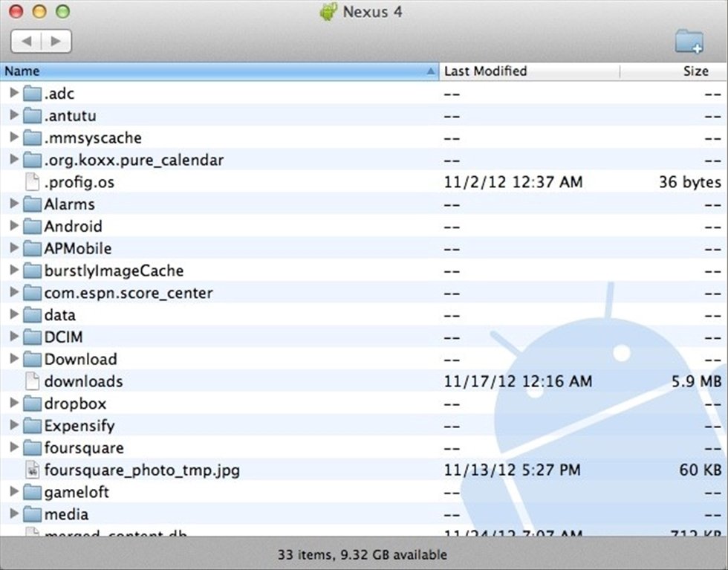Click the downloads file icon
This screenshot has height=570, width=728.
click(31, 381)
